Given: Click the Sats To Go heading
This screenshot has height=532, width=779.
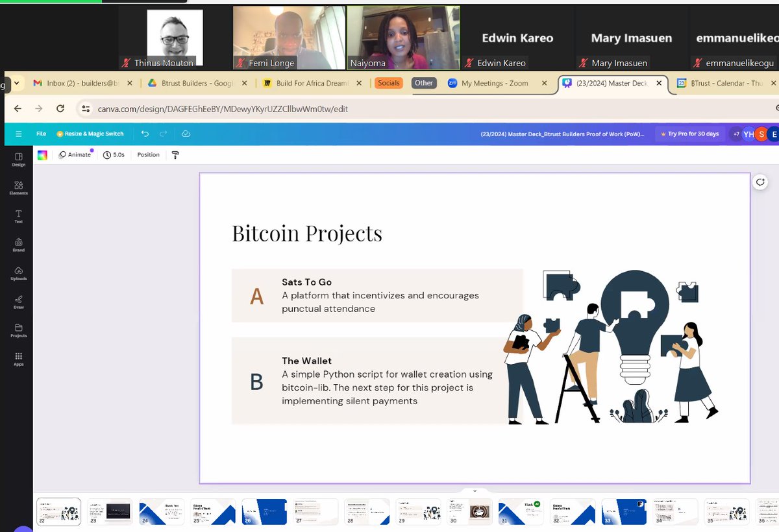Looking at the screenshot, I should [306, 282].
